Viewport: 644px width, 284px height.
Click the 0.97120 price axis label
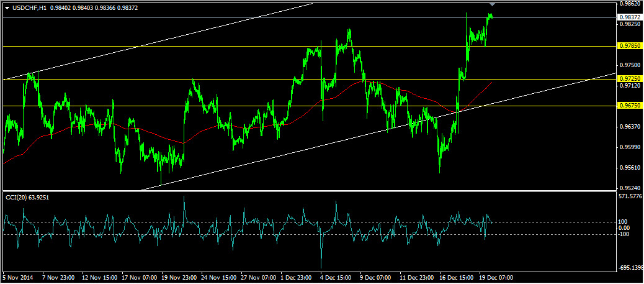tap(630, 86)
